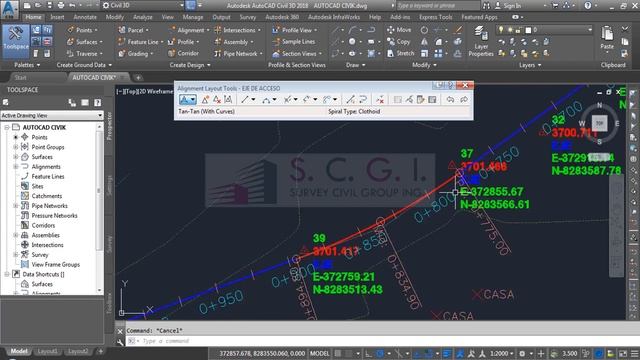Viewport: 640px width, 360px height.
Task: Select the Rotate tool in Modify panel
Action: pyautogui.click(x=424, y=30)
